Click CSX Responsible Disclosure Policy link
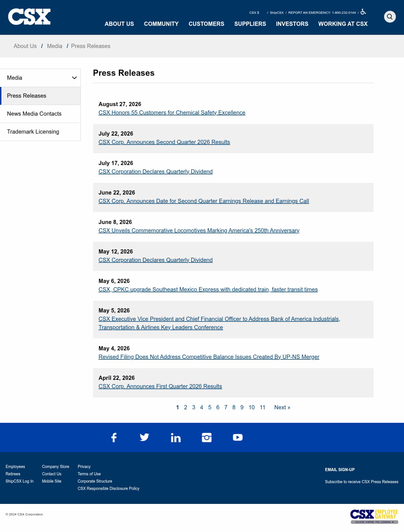Image resolution: width=404 pixels, height=532 pixels. 109,488
